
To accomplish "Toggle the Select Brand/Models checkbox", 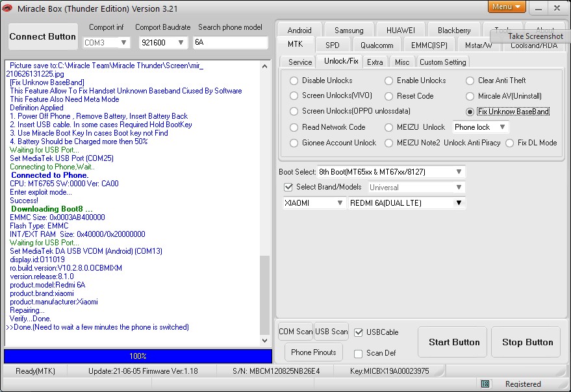I will [x=288, y=187].
